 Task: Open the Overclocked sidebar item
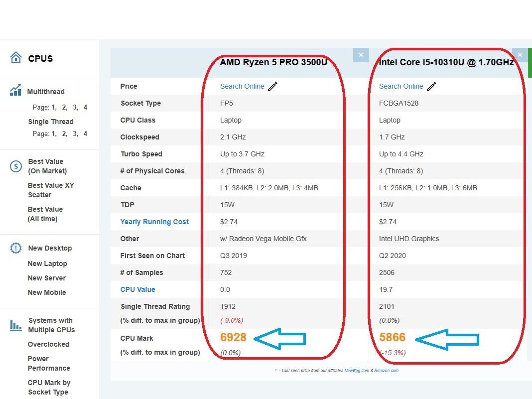48,344
